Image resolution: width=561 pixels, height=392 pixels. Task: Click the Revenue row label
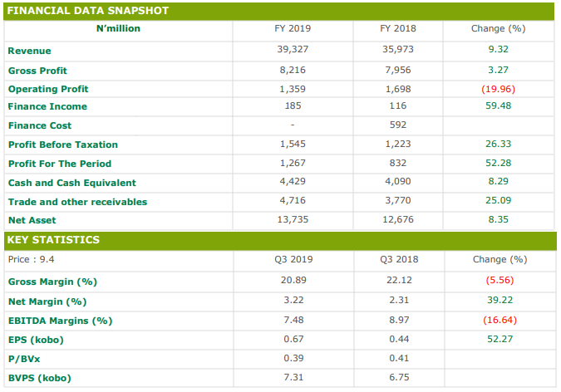pyautogui.click(x=29, y=51)
